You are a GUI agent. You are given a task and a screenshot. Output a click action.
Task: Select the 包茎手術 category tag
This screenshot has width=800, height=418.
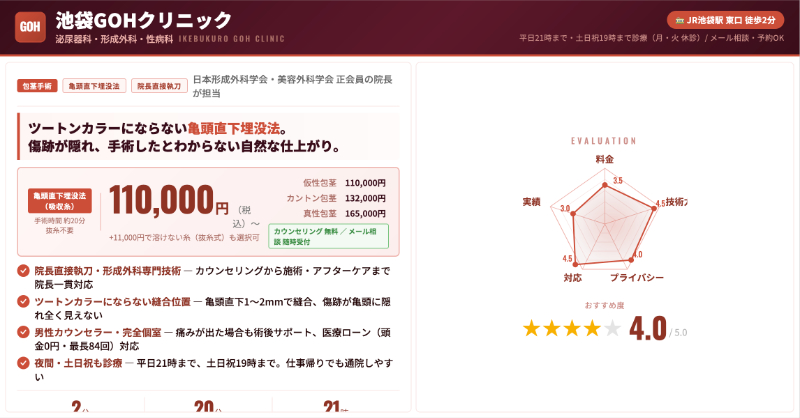[37, 86]
